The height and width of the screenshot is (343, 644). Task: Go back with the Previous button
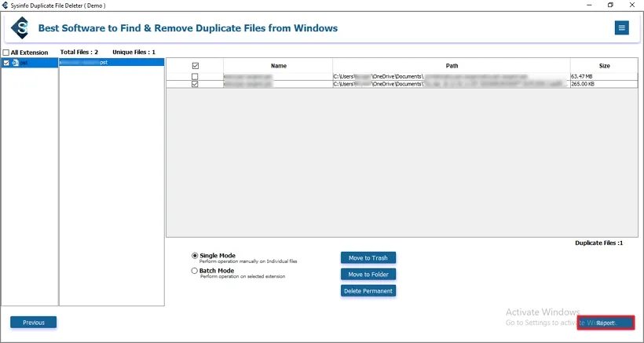pos(34,323)
